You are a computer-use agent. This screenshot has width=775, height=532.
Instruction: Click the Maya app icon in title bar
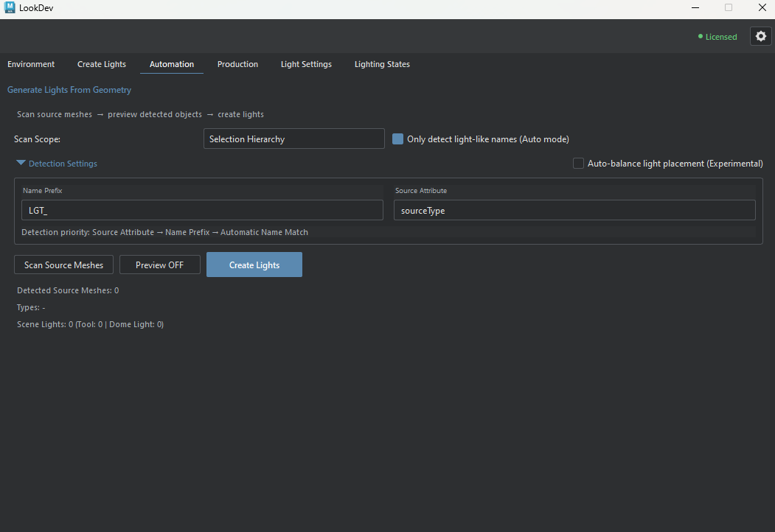click(x=10, y=7)
